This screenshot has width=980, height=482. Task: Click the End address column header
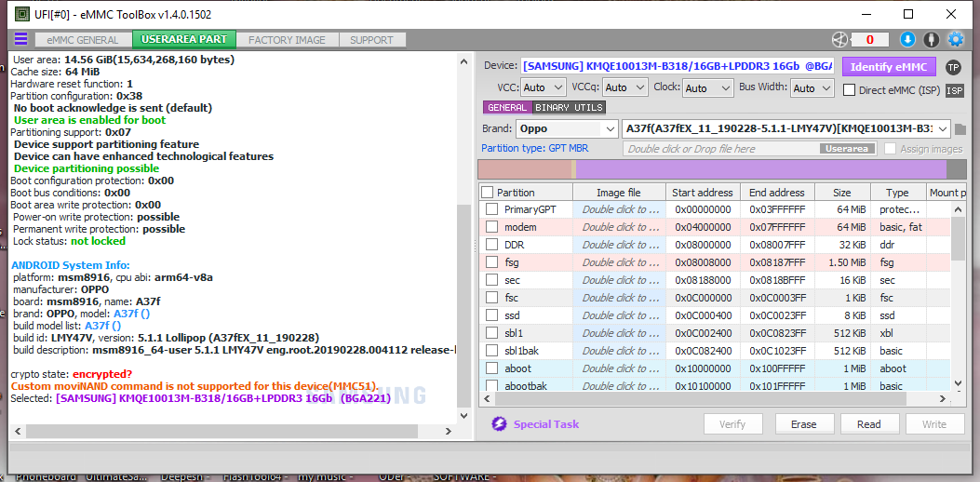777,193
